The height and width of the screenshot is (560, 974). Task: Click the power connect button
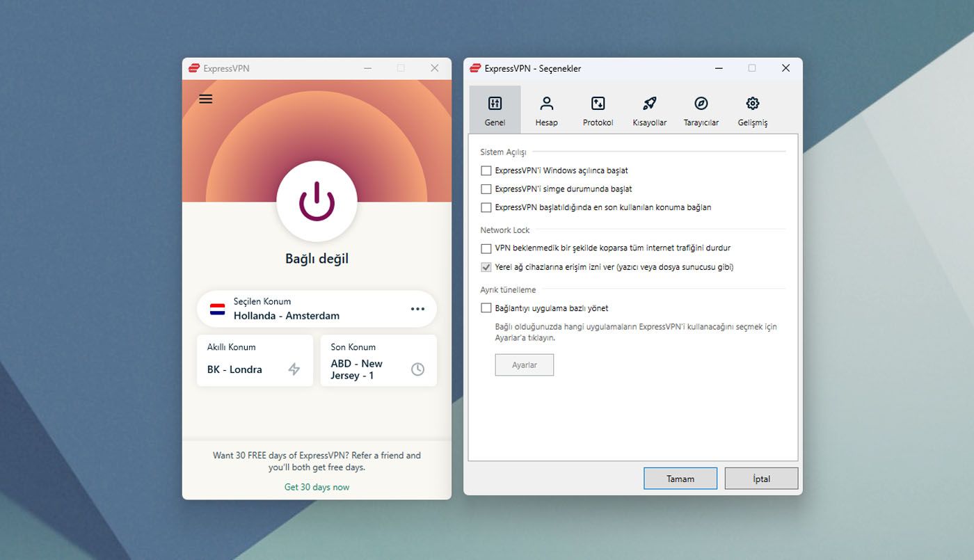(317, 201)
